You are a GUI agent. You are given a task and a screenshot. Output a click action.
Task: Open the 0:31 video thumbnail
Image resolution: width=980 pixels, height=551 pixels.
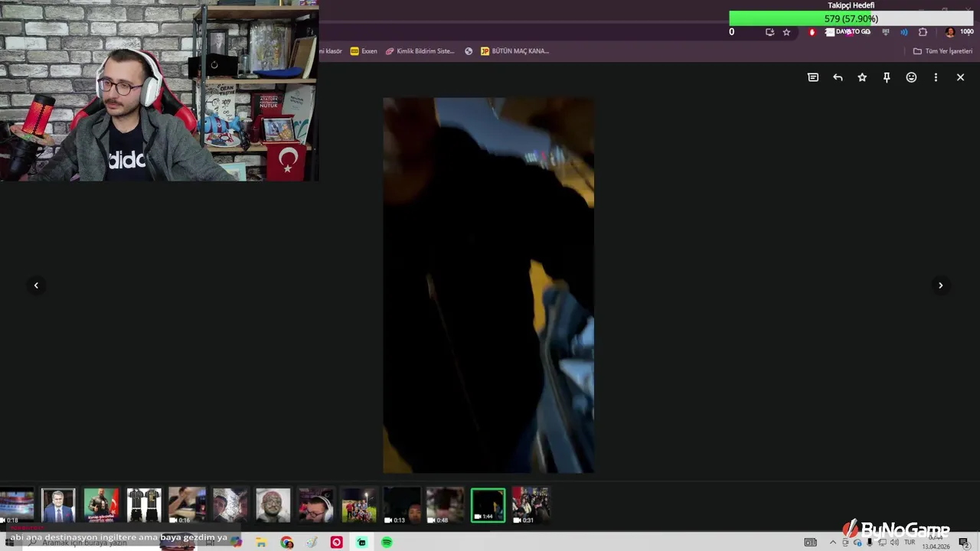(531, 505)
